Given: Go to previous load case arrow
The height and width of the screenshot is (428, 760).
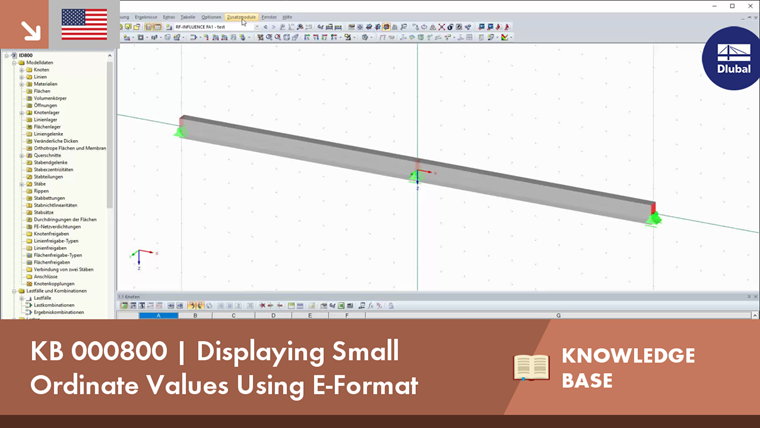Looking at the screenshot, I should tap(265, 27).
